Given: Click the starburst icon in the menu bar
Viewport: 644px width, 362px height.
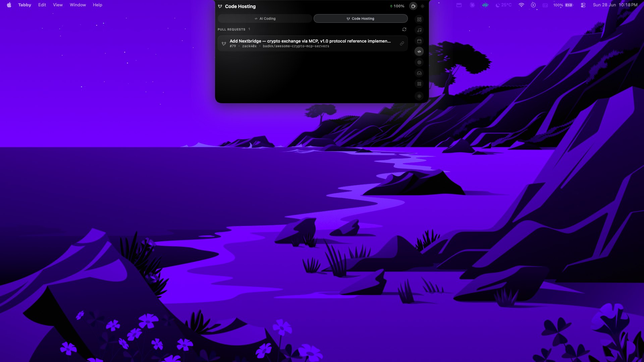Looking at the screenshot, I should 472,5.
